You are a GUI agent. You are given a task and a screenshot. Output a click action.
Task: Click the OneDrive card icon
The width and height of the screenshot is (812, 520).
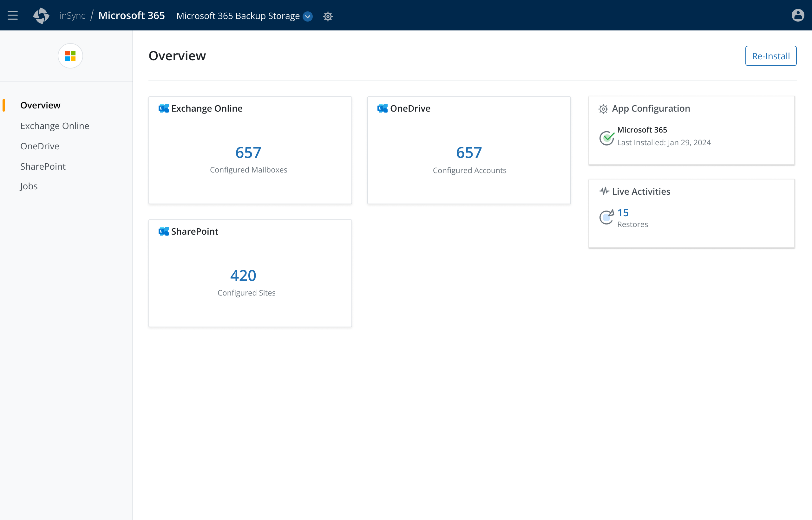(x=382, y=108)
